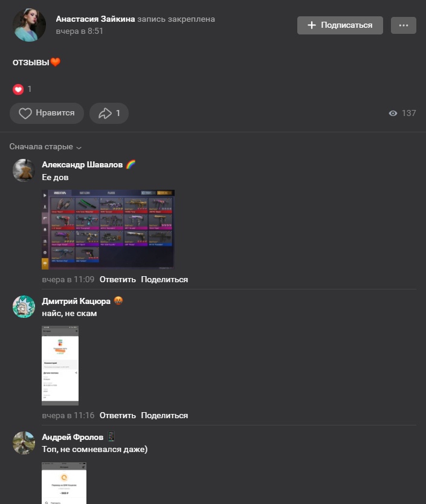Open Александр Шавалов's teddy bear avatar

(24, 170)
